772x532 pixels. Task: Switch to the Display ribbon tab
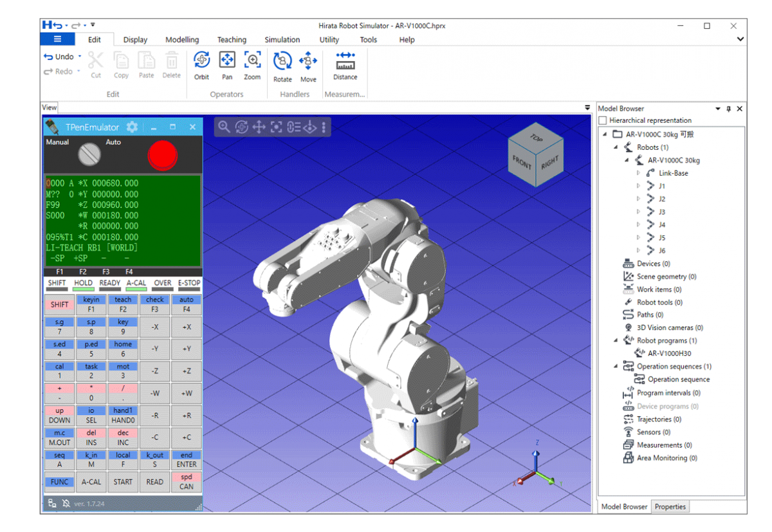tap(135, 40)
